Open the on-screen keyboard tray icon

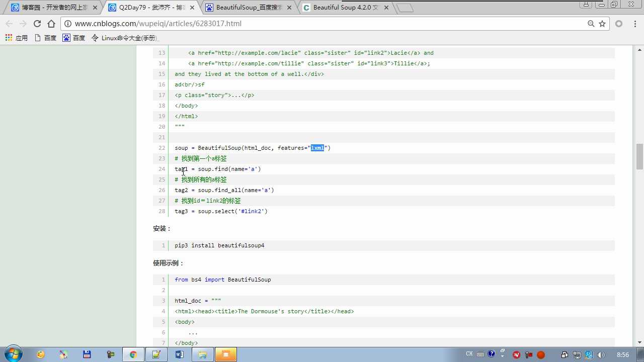(480, 354)
